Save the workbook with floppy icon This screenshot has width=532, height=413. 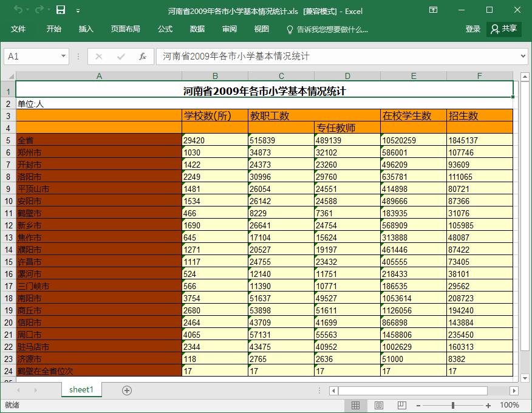pos(61,10)
